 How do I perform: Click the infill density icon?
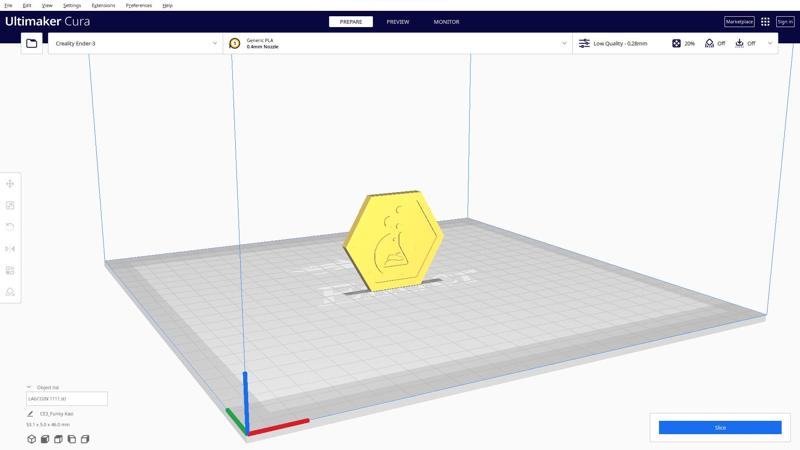tap(676, 43)
